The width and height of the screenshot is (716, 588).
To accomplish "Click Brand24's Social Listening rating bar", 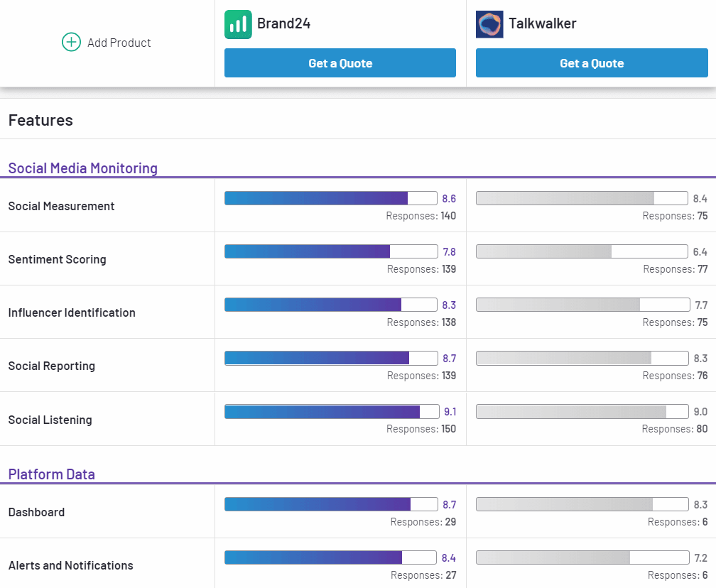I will pyautogui.click(x=331, y=412).
